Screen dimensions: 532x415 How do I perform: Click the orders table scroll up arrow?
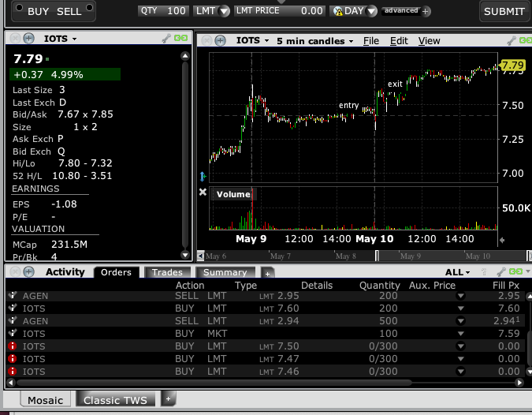(x=529, y=297)
